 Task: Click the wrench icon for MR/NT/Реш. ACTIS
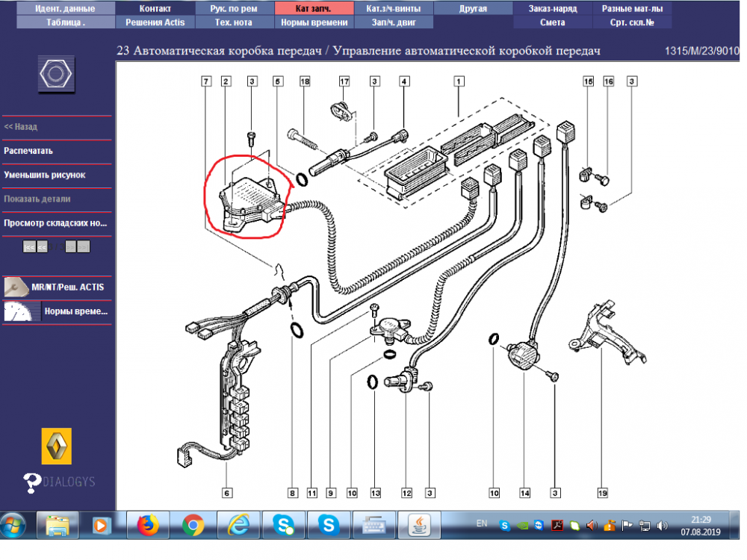tap(16, 287)
